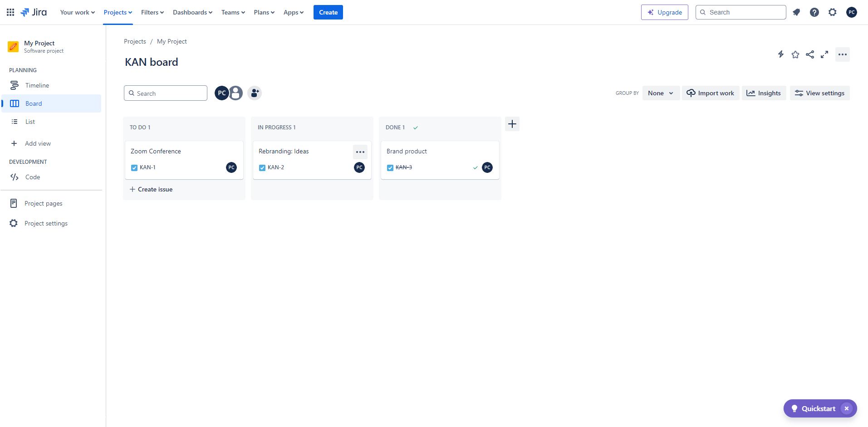Add a new column with plus icon
The width and height of the screenshot is (868, 427).
tap(512, 124)
